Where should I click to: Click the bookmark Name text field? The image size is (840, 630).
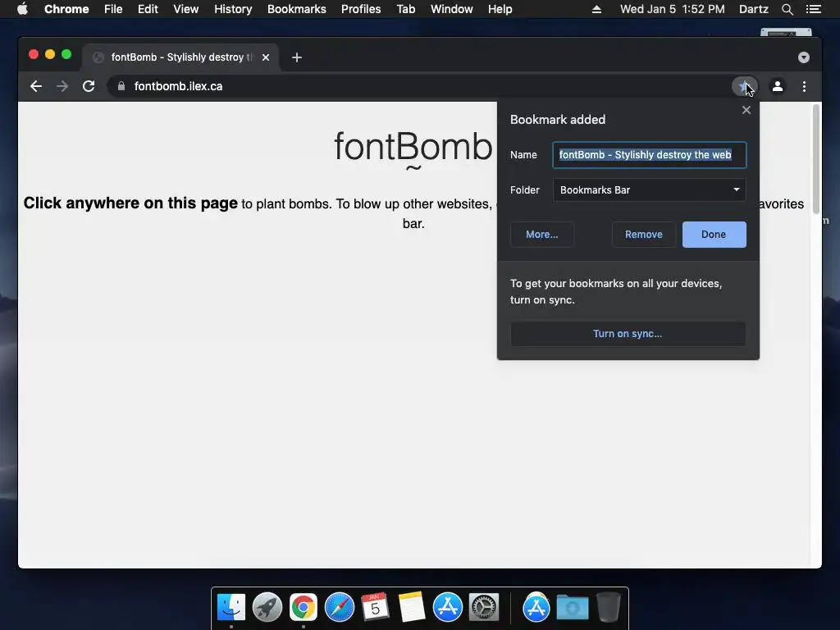coord(650,155)
